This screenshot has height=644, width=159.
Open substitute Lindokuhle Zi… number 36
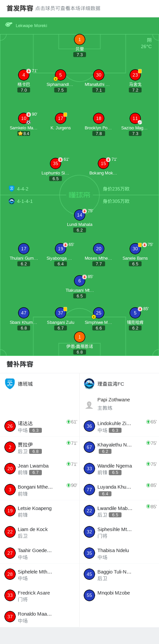coord(119,426)
